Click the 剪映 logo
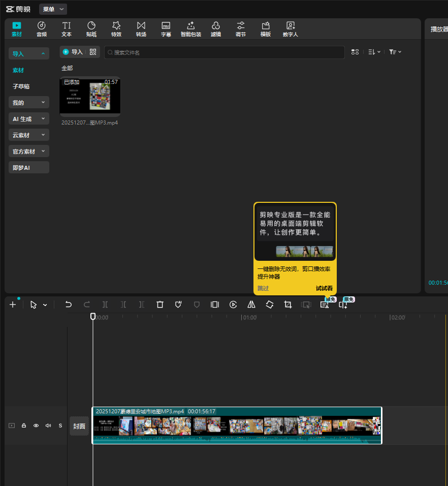The height and width of the screenshot is (486, 448). click(x=18, y=9)
